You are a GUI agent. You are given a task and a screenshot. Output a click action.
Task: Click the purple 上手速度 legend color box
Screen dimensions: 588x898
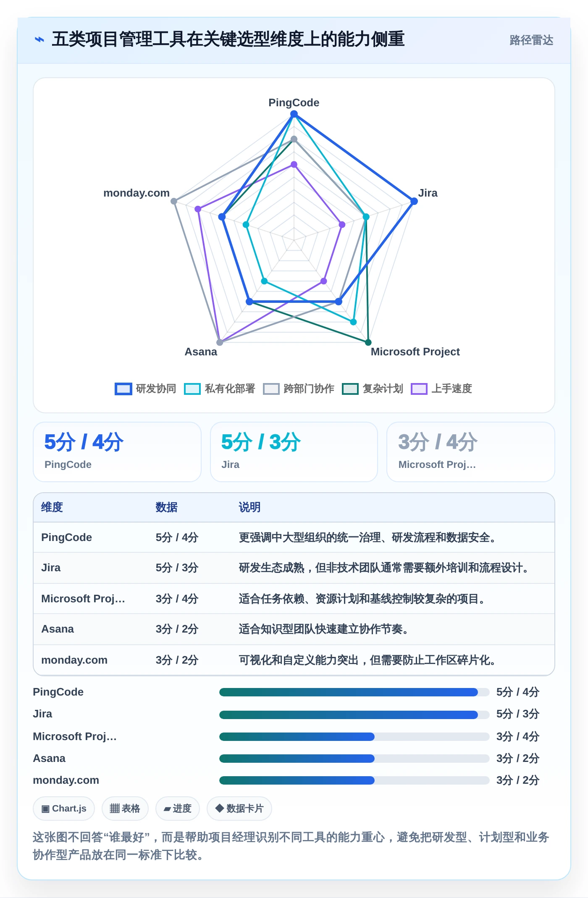[x=419, y=389]
